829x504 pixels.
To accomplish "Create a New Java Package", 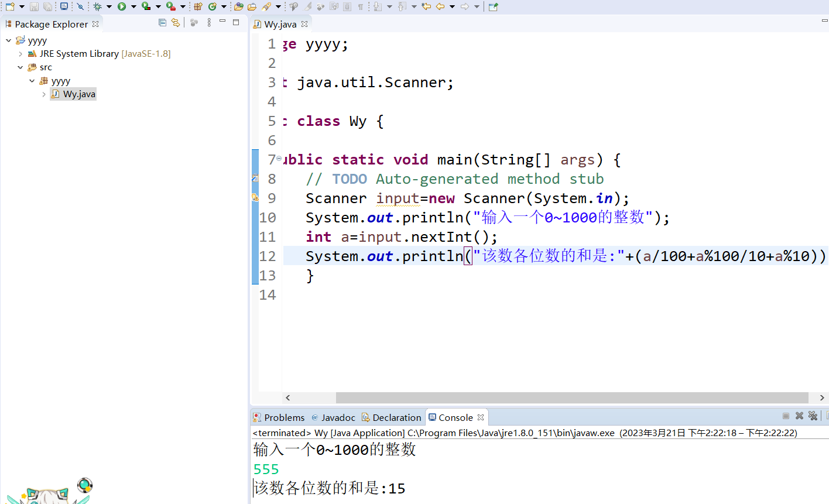I will coord(198,6).
